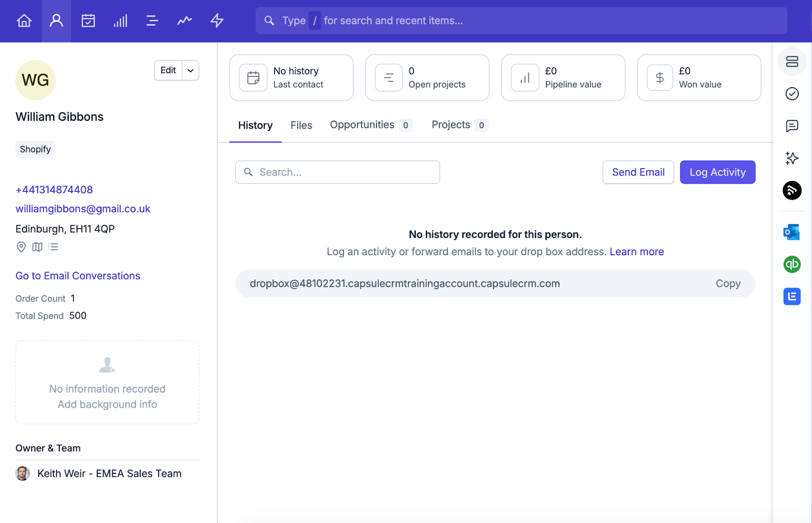Show address location pin icon

[x=21, y=247]
